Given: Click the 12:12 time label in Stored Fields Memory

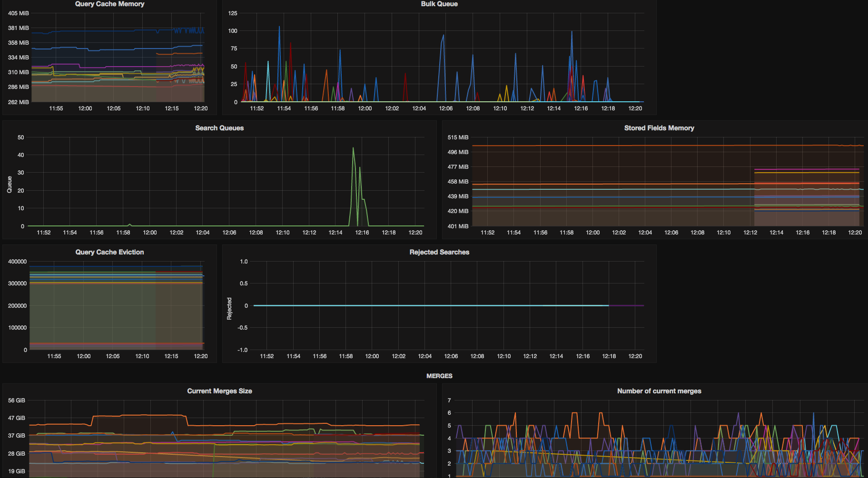Looking at the screenshot, I should [750, 233].
